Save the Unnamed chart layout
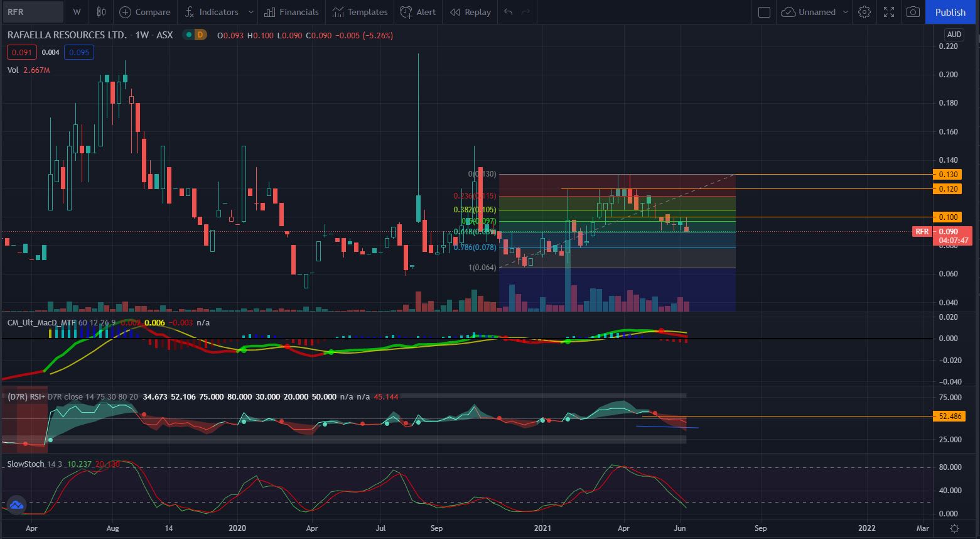 click(x=809, y=12)
